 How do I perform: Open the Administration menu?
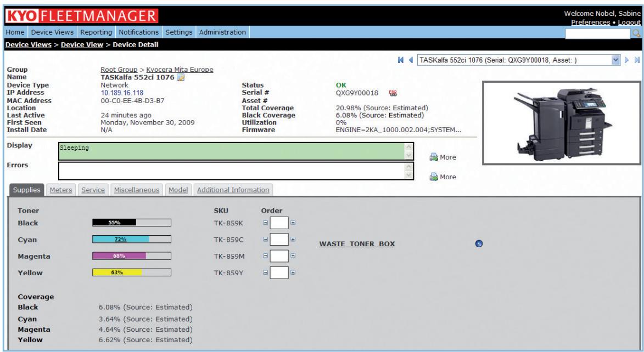coord(222,32)
